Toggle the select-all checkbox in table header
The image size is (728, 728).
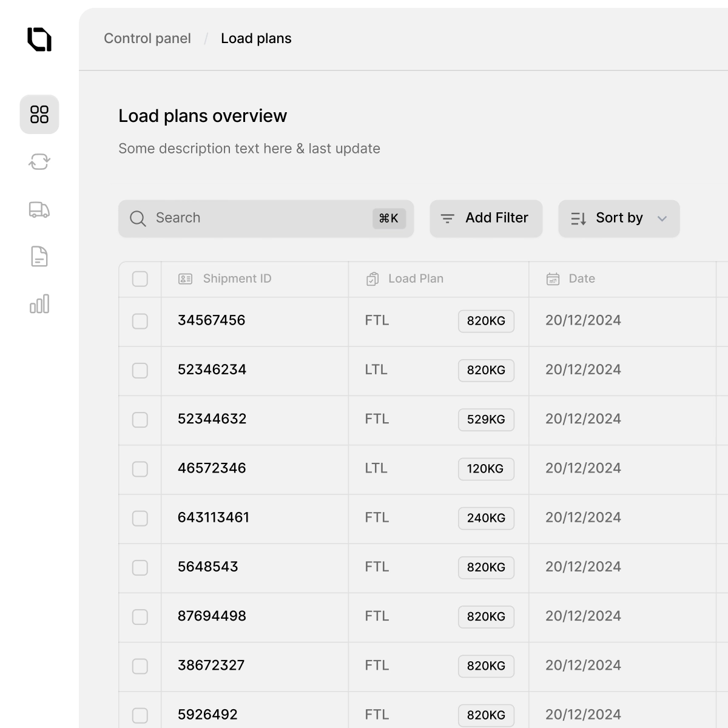pyautogui.click(x=140, y=278)
